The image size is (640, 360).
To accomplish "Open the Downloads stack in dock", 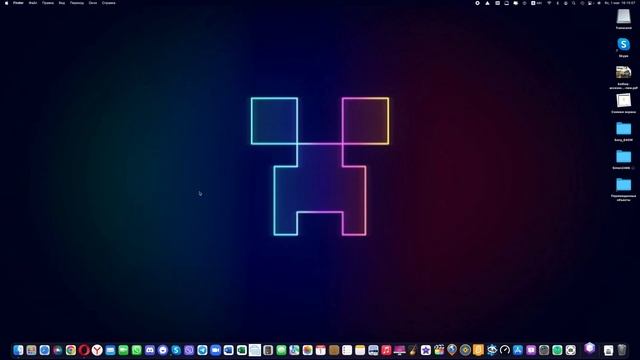I will click(608, 350).
